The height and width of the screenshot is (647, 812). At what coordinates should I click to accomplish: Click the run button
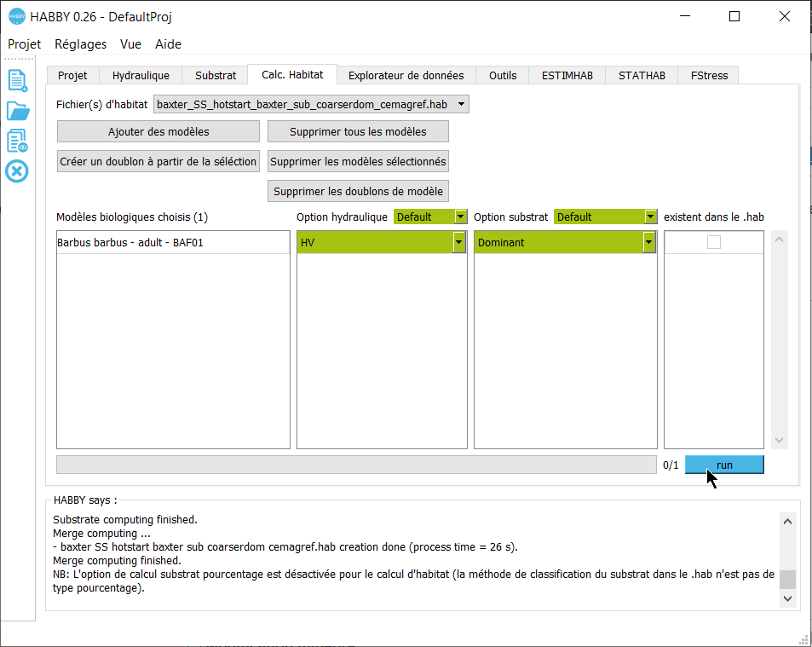point(724,465)
